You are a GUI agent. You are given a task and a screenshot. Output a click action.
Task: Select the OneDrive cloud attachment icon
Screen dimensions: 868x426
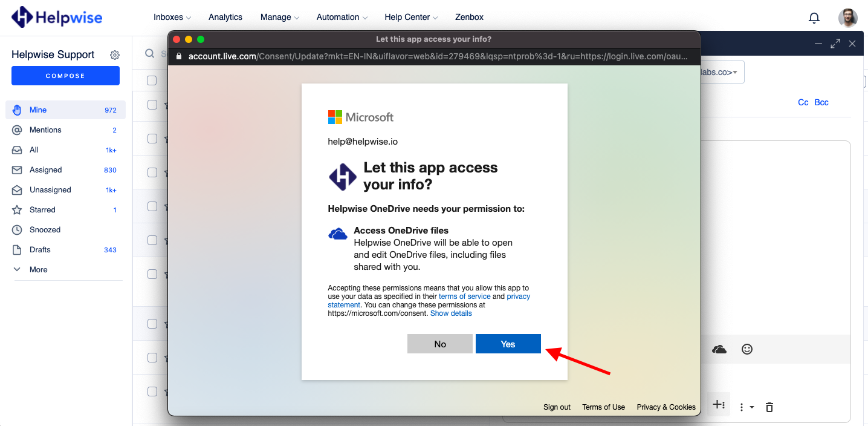tap(719, 349)
